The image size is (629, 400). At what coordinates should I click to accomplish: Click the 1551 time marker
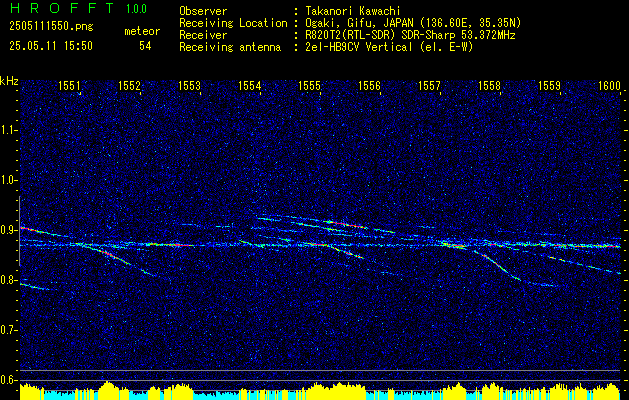point(69,85)
